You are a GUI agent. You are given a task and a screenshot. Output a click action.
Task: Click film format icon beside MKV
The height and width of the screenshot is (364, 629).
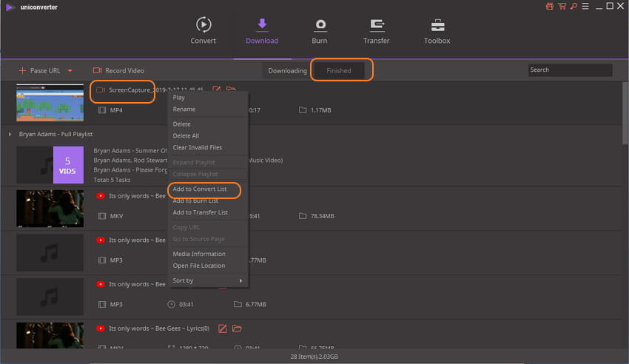coord(102,216)
